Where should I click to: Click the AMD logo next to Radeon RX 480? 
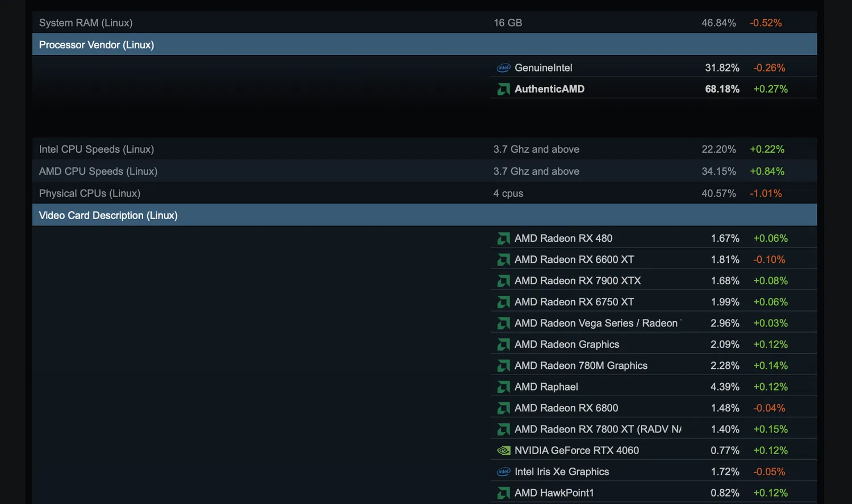[x=503, y=238]
